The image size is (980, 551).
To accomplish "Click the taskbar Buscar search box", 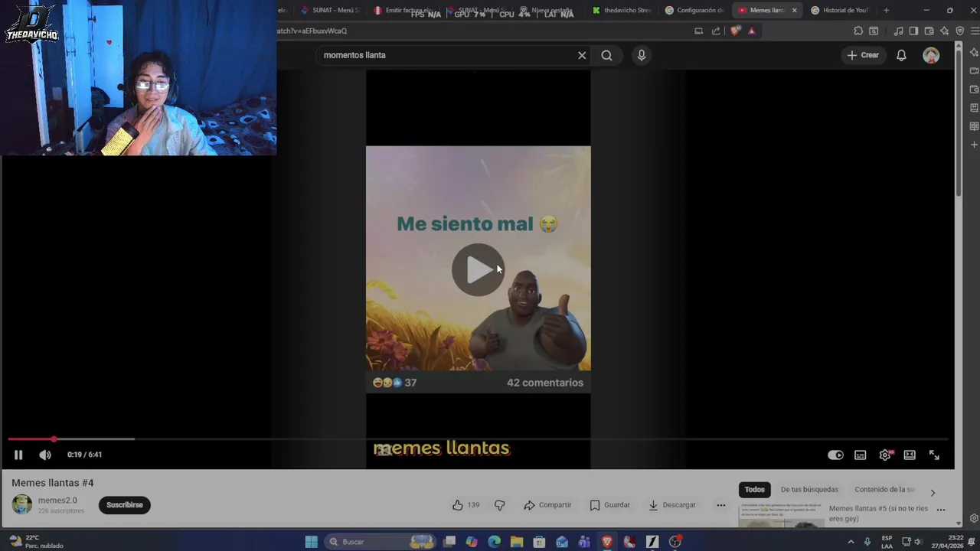I will click(x=381, y=542).
